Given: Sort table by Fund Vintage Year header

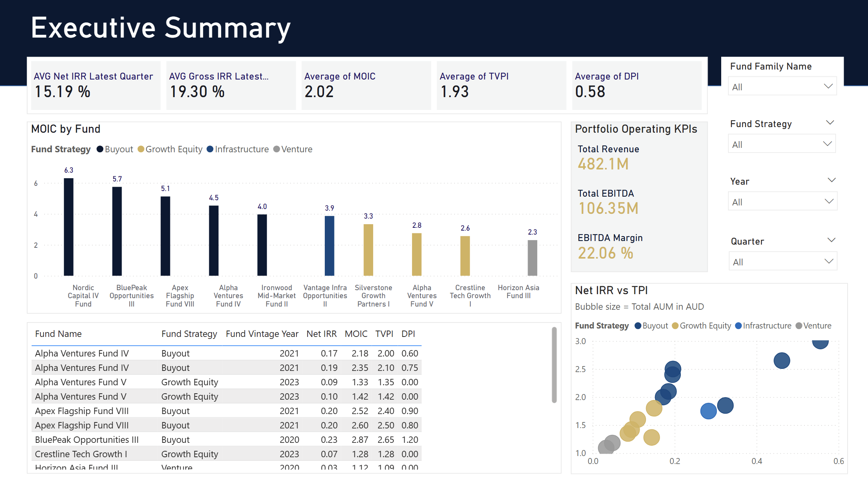Looking at the screenshot, I should pos(262,334).
